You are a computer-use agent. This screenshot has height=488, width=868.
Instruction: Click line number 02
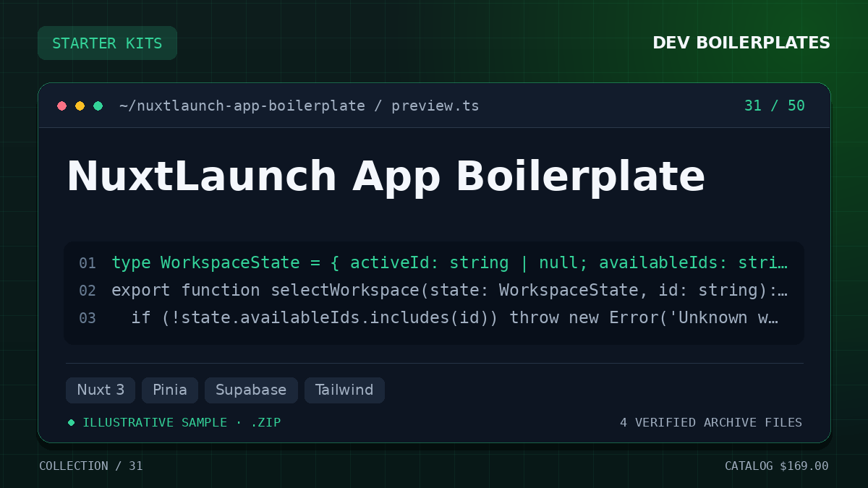pos(88,291)
